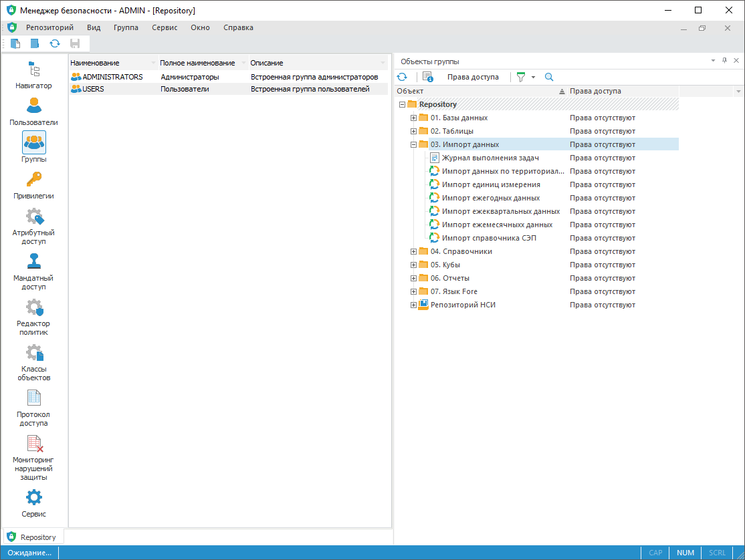Open the filter dropdown arrow
This screenshot has height=560, width=745.
[533, 78]
